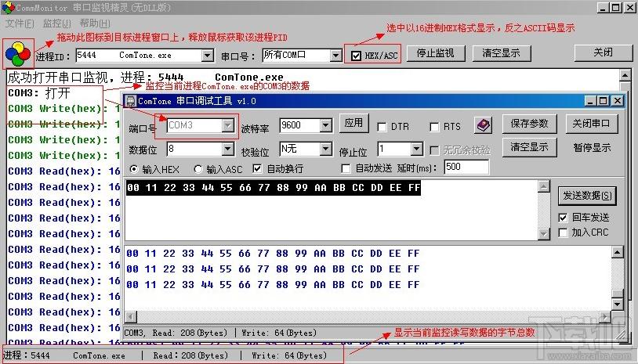Expand the 串口号 所有COM口 dropdown
Image resolution: width=638 pixels, height=364 pixels.
[335, 56]
